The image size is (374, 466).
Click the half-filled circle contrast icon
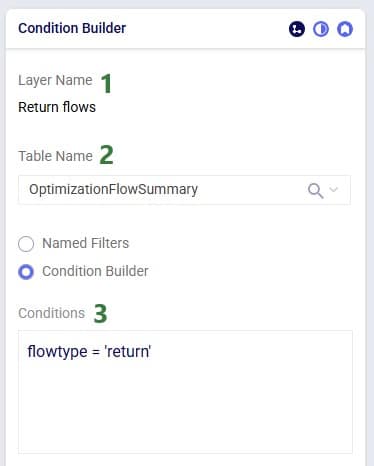click(321, 29)
